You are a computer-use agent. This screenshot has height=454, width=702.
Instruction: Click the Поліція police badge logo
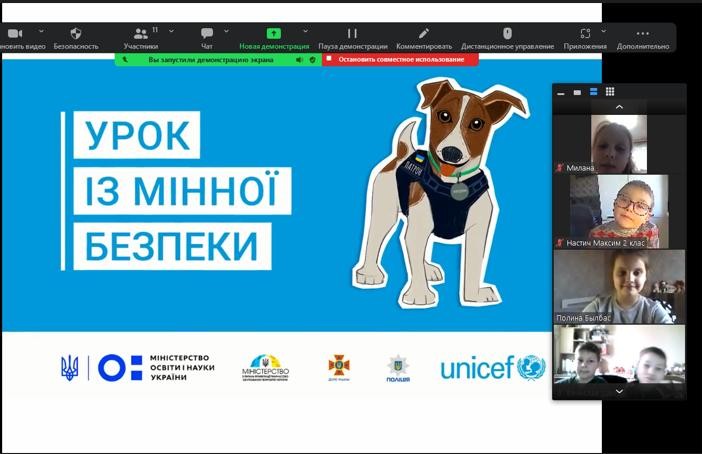(398, 368)
